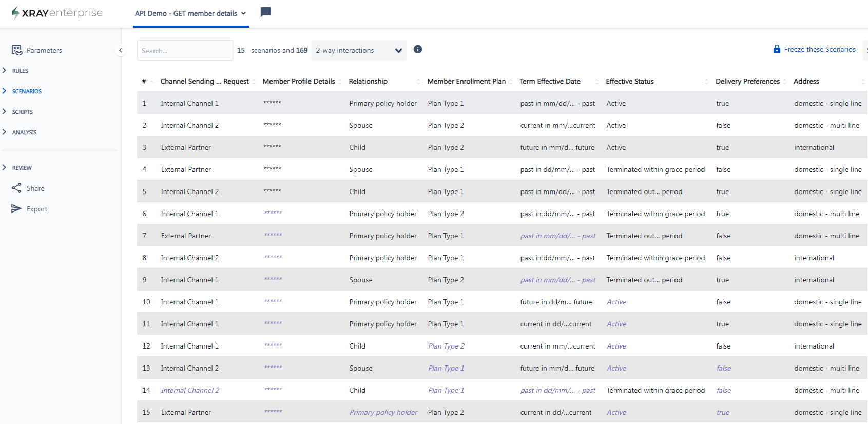
Task: Click 'future in dd/m... future' in row 10
Action: 556,302
